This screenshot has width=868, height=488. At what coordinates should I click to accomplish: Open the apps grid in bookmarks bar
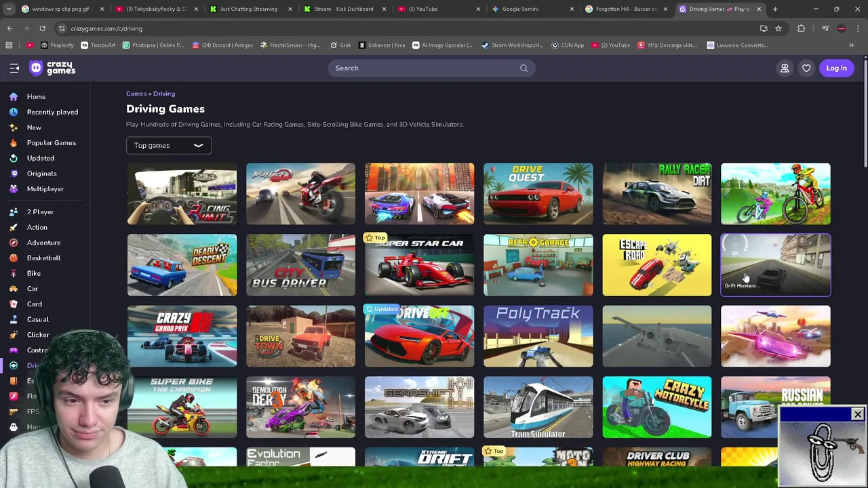coord(9,45)
